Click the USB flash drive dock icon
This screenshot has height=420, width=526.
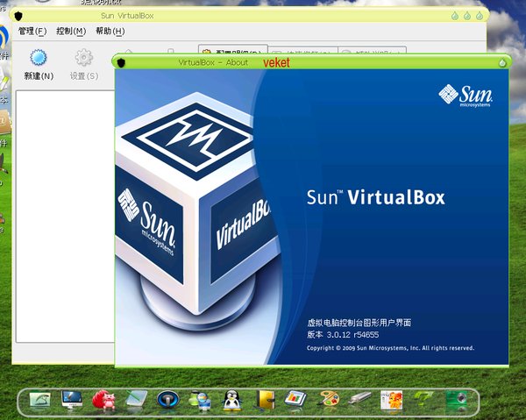pos(360,399)
